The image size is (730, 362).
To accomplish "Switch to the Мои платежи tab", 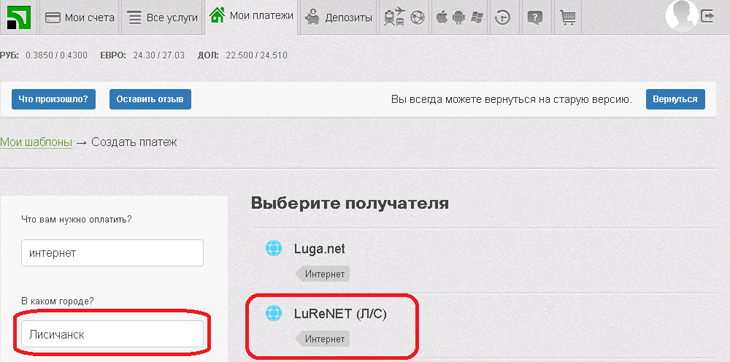I will 251,16.
